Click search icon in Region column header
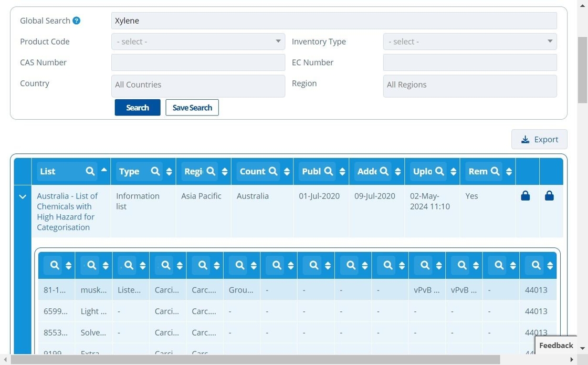This screenshot has width=588, height=365. tap(211, 171)
